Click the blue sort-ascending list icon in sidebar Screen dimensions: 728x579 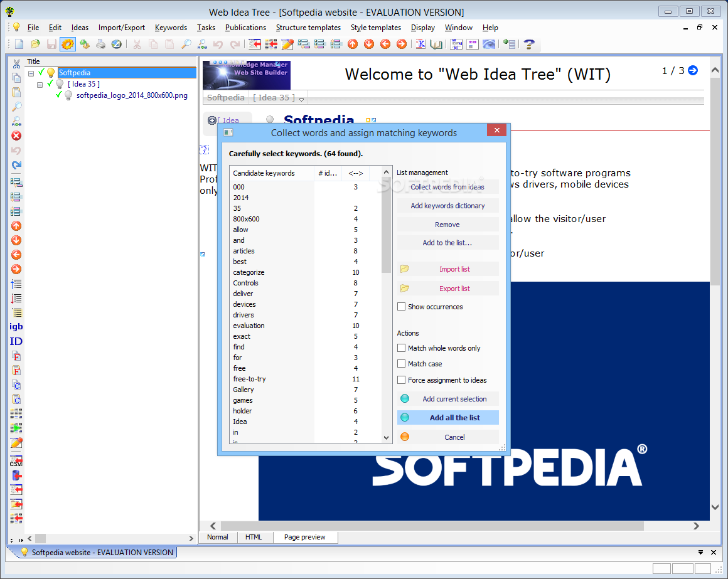tap(16, 284)
